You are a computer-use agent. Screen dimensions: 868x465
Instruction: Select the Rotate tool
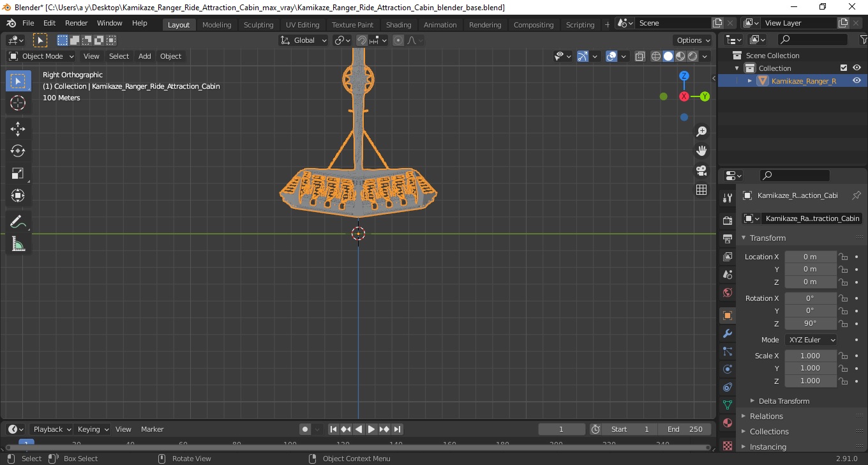tap(18, 151)
